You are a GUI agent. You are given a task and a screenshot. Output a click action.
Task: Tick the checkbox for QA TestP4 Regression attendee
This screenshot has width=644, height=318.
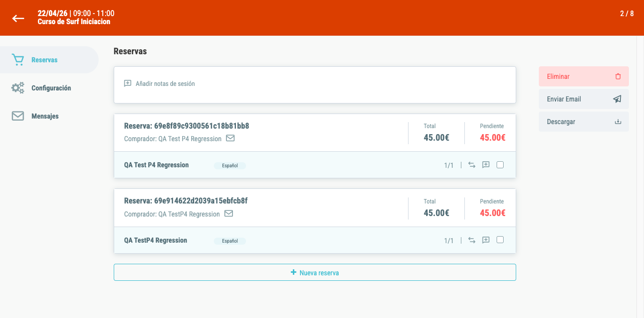(500, 240)
